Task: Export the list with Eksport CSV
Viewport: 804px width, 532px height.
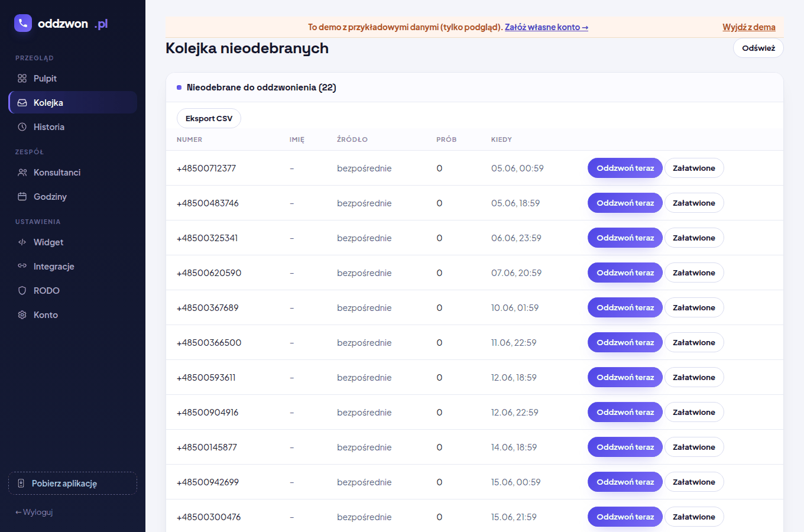Action: [209, 118]
